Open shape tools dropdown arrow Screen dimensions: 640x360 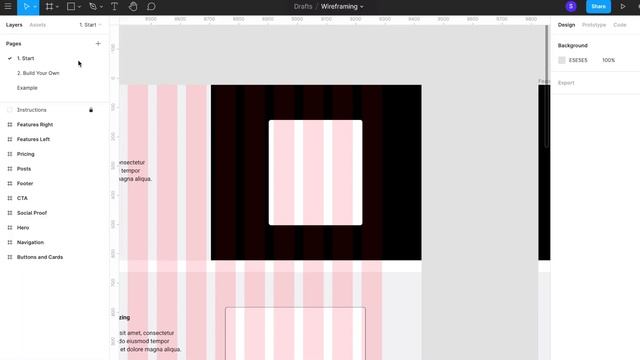tap(80, 7)
